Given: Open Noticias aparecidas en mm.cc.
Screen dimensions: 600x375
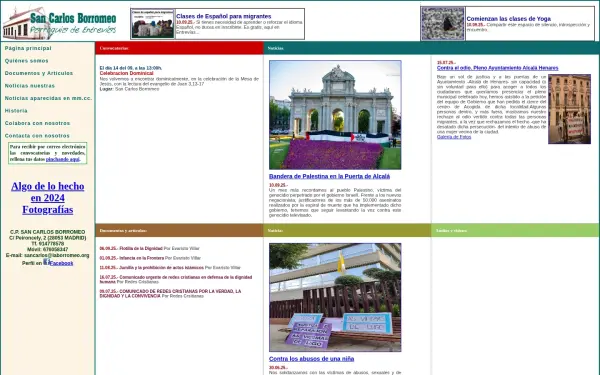Looking at the screenshot, I should [x=48, y=98].
